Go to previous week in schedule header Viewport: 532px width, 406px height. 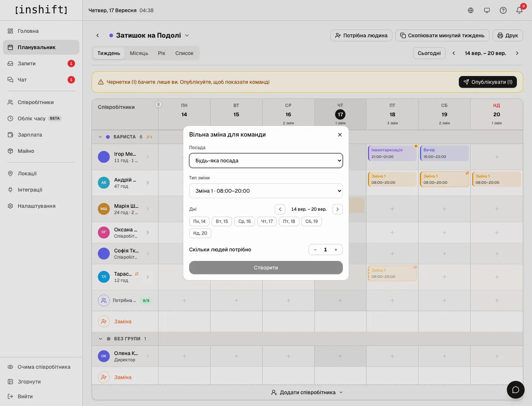(454, 53)
